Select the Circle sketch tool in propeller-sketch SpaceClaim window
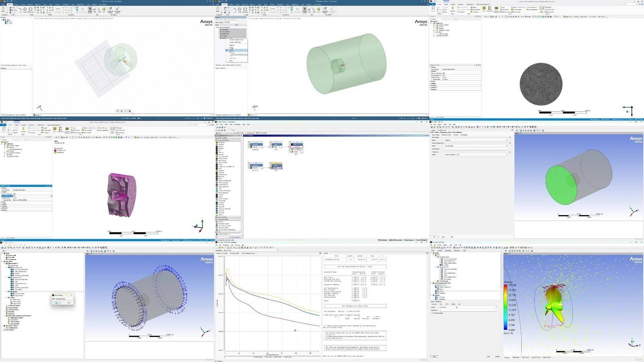This screenshot has height=362, width=644. tap(25, 9)
